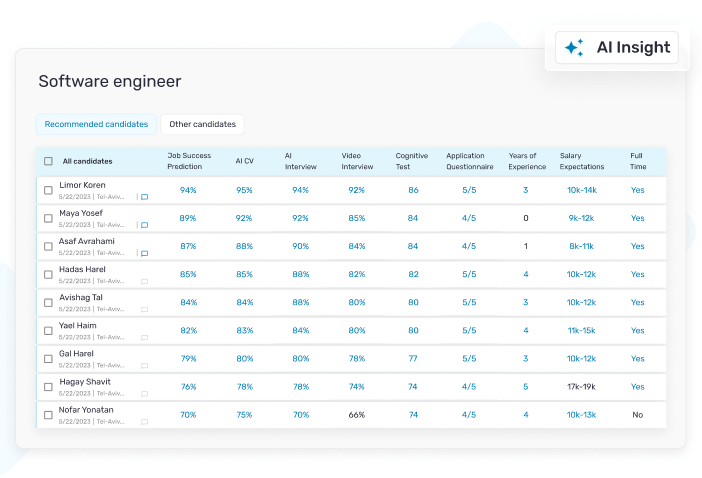Click Hagay Shavit's years of experience 5
The image size is (702, 478).
(526, 387)
